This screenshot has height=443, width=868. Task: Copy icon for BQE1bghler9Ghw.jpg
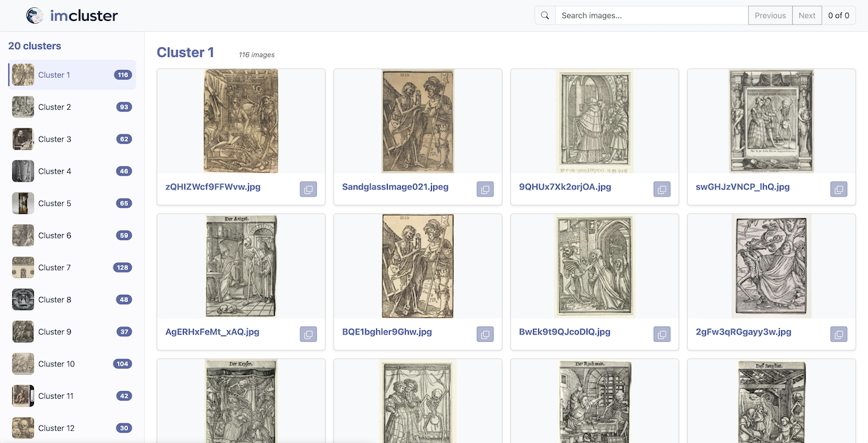pyautogui.click(x=485, y=335)
